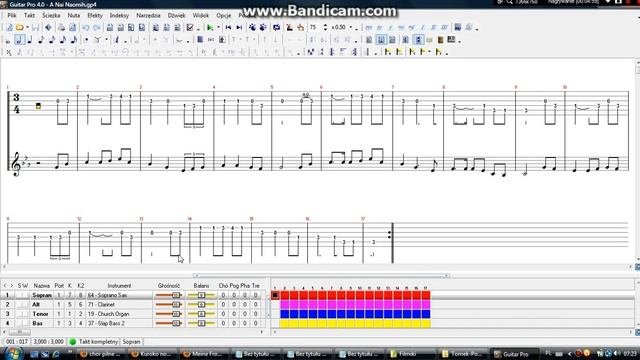Click the dotted note icon
Viewport: 640px width, 360px height.
point(86,40)
